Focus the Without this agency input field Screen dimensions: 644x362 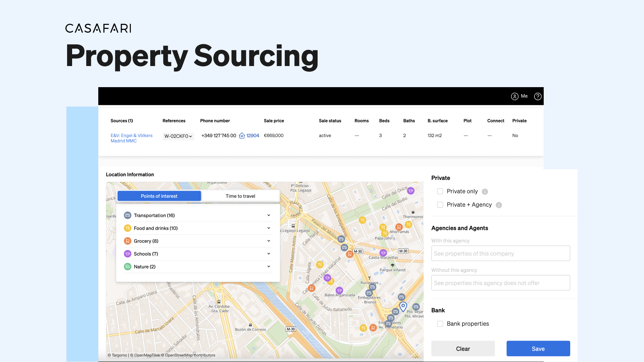(500, 283)
